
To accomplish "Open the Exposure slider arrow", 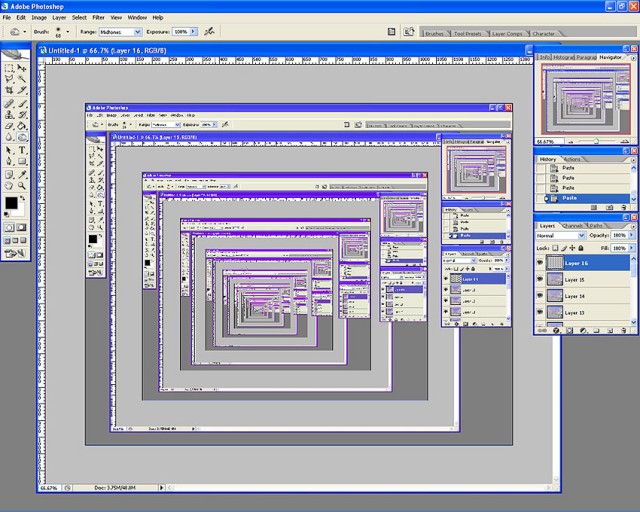I will coord(193,31).
